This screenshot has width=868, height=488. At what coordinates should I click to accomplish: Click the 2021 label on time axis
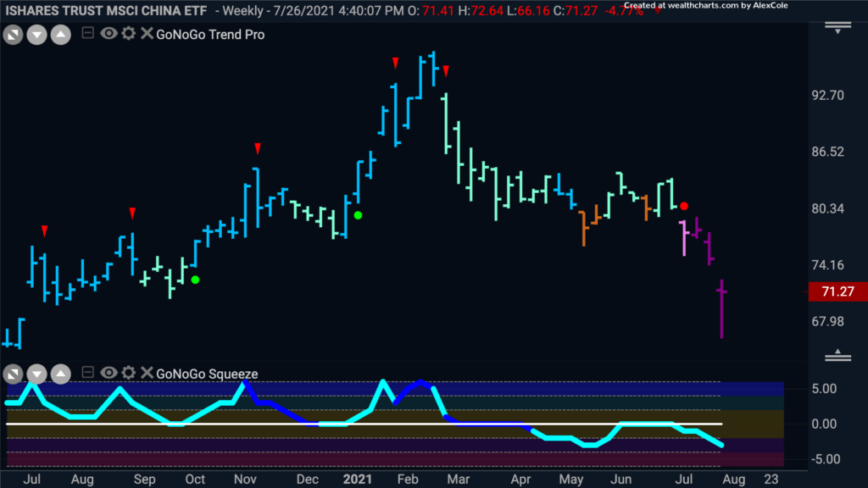[357, 480]
